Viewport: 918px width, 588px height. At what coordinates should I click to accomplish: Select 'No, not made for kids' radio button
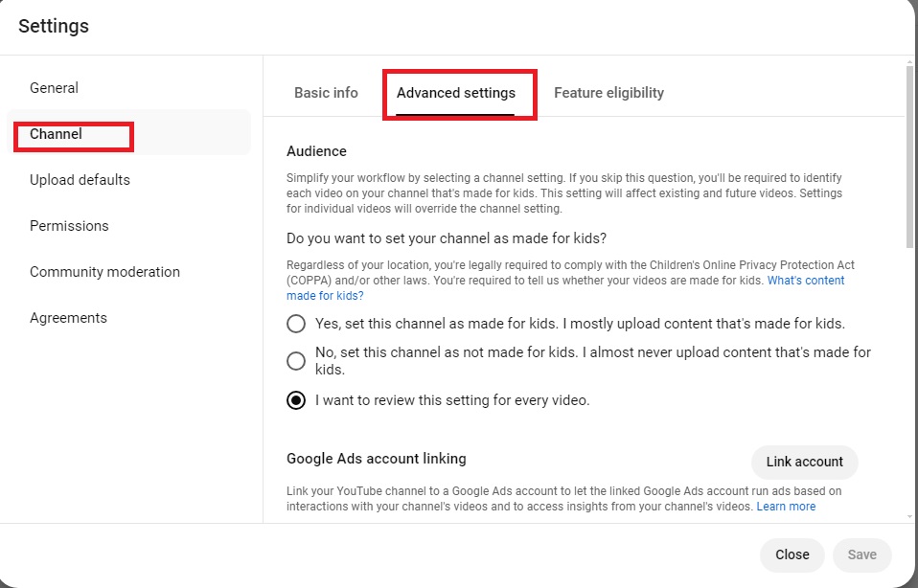click(296, 361)
